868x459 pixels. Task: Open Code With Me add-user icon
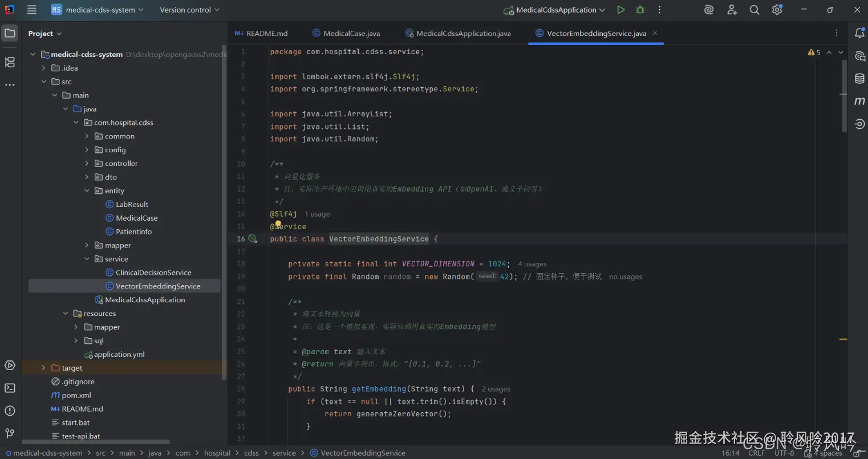coord(732,10)
